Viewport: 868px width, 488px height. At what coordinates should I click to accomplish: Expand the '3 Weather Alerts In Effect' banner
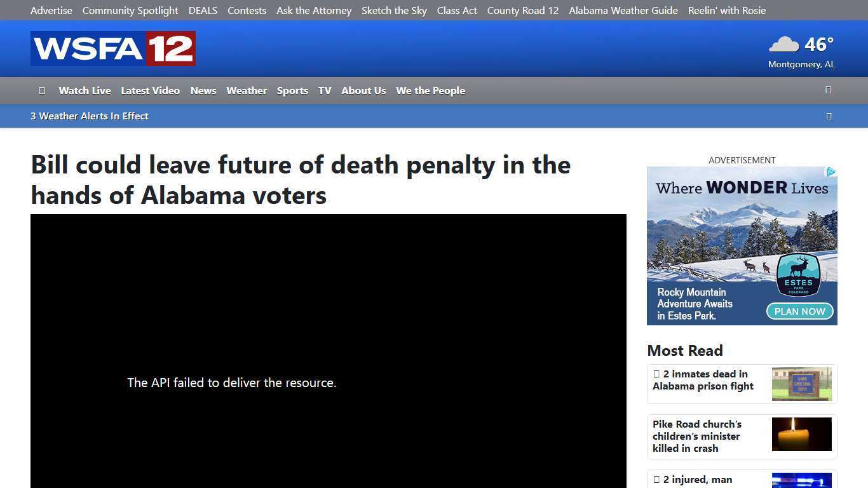point(829,116)
